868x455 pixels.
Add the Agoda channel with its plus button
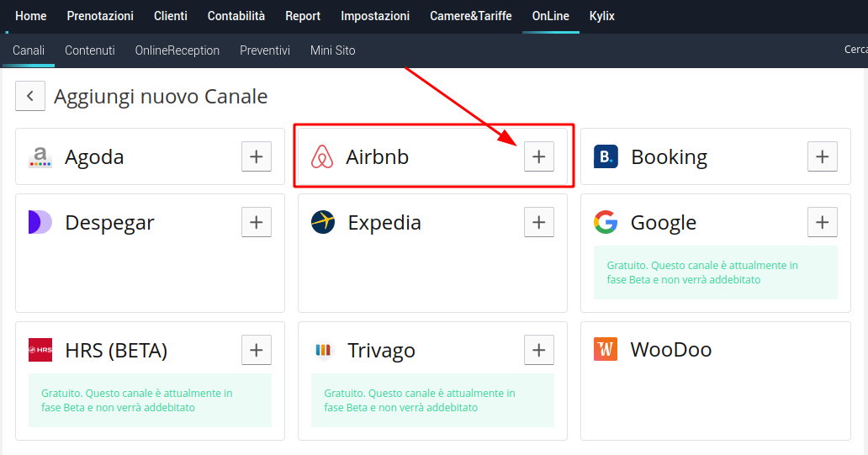(257, 156)
